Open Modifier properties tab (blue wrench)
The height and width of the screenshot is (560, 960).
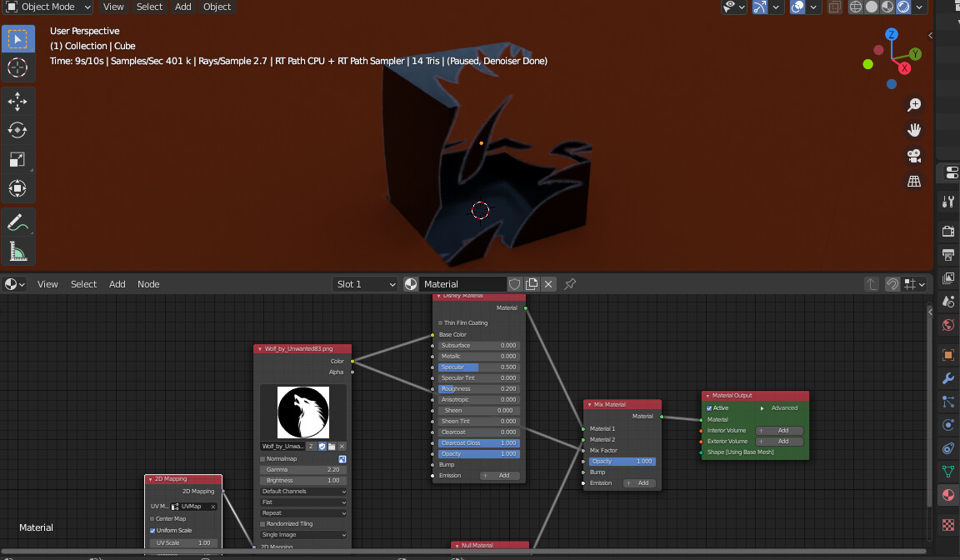948,378
